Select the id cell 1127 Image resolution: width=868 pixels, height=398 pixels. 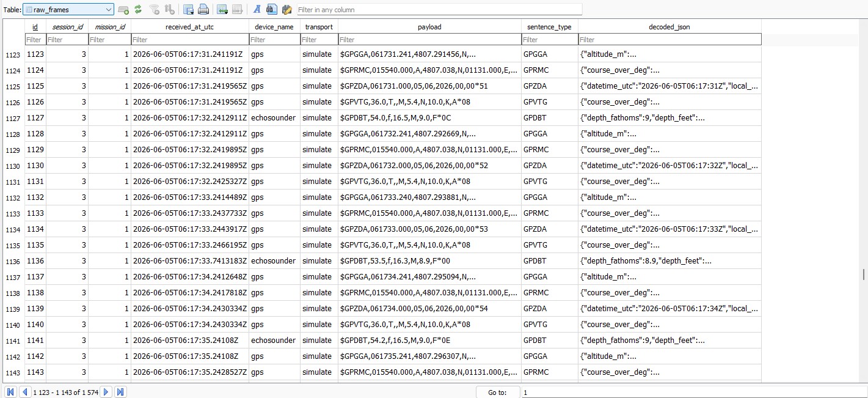click(35, 118)
